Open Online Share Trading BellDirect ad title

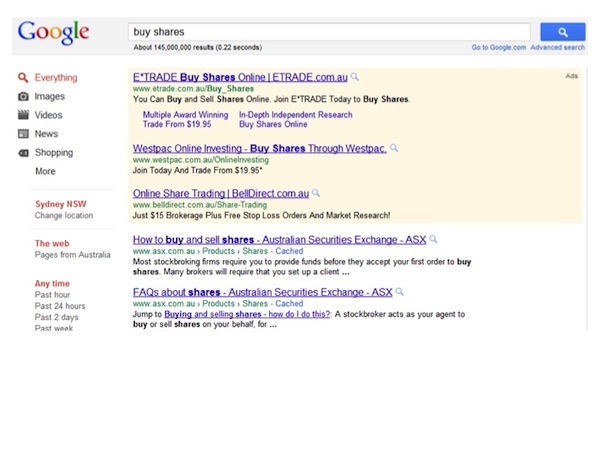[x=221, y=194]
